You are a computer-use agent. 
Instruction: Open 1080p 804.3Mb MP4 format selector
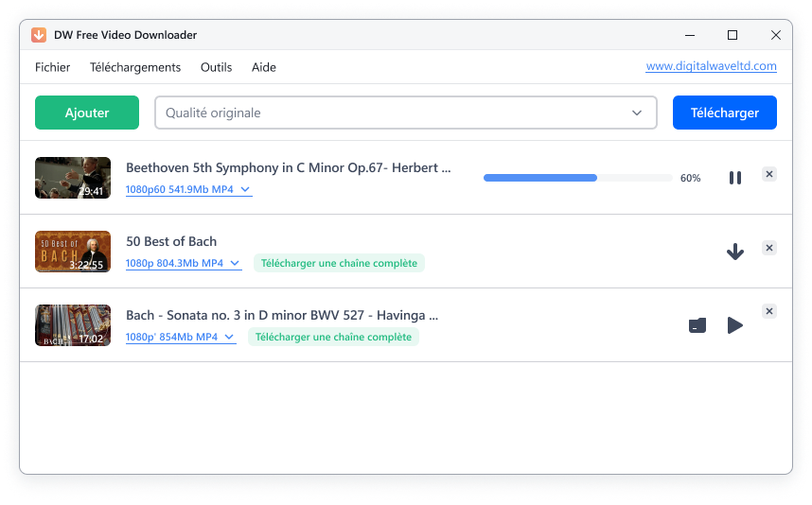(x=183, y=264)
